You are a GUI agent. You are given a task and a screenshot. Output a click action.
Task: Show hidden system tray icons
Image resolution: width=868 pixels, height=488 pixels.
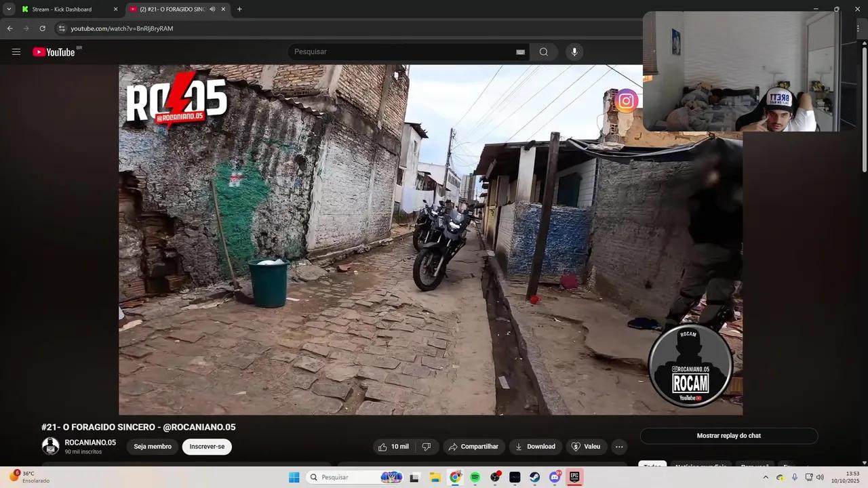(x=766, y=477)
